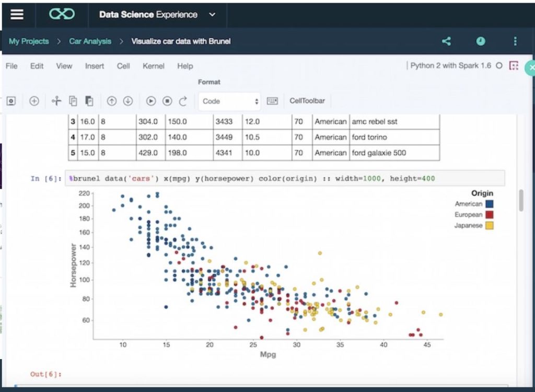This screenshot has width=535, height=392.
Task: Open the Car Analysis project link
Action: pos(90,41)
